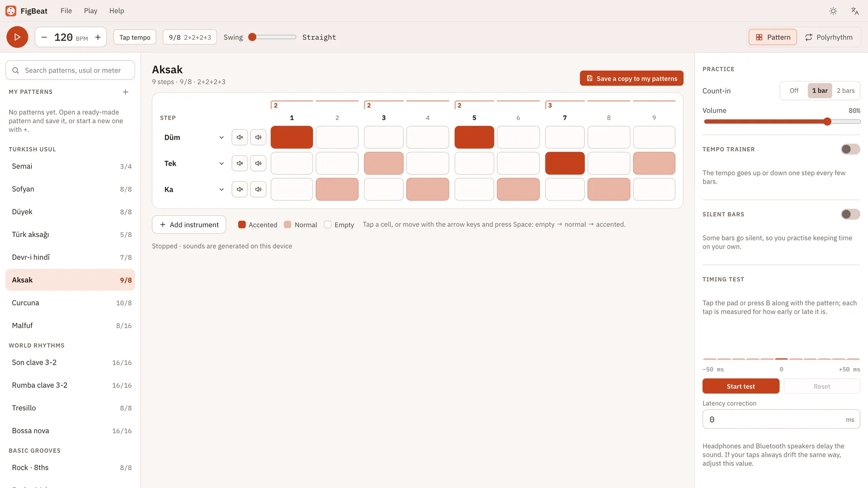Screen dimensions: 868x488
Task: Toggle Tek cell at step 3
Action: pyautogui.click(x=384, y=163)
